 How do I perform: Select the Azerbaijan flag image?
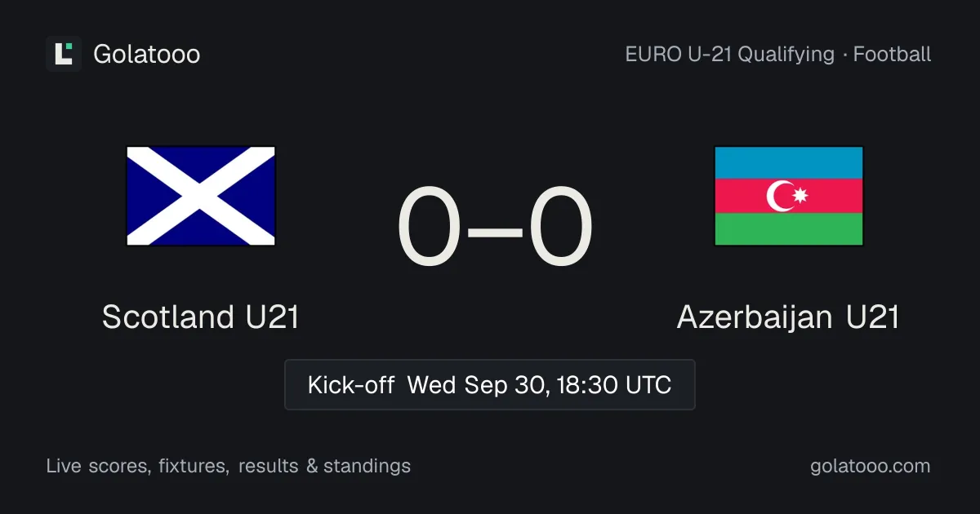click(x=789, y=196)
